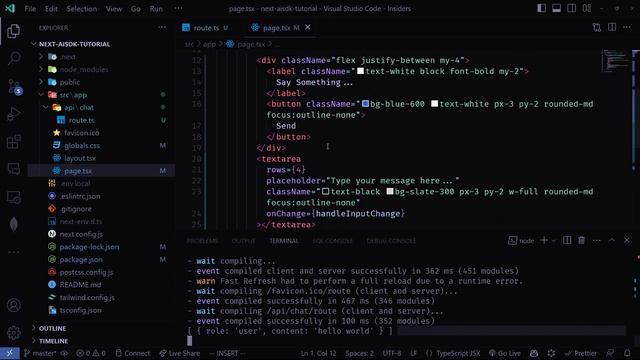The image size is (640, 360).
Task: Switch to the OUTPUT panel tab
Action: 243,241
